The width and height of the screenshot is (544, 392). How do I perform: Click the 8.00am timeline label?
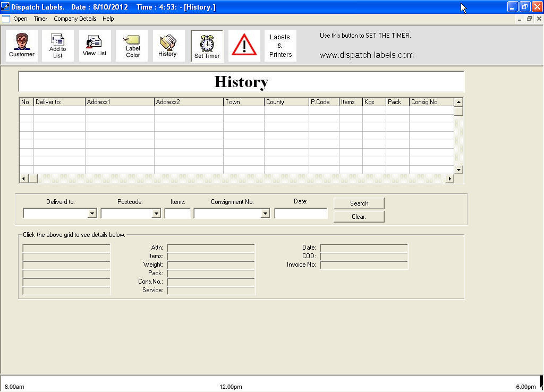(14, 387)
